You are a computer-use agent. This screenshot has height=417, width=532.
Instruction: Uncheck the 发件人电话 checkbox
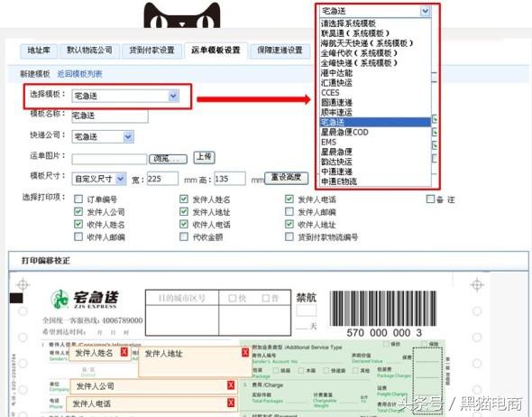coord(289,199)
